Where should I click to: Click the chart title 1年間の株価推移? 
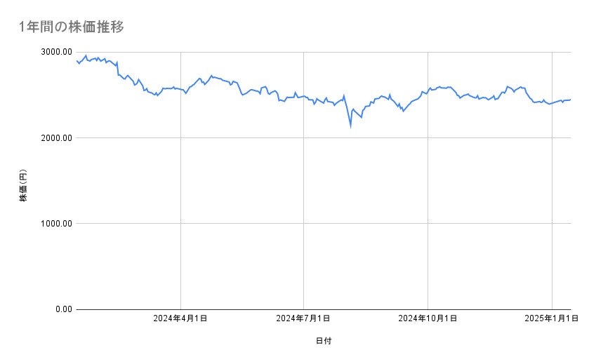click(72, 27)
